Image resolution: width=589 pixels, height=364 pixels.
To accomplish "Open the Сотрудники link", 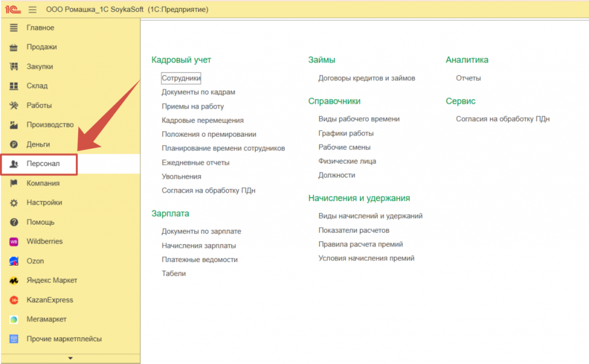I will [x=181, y=78].
